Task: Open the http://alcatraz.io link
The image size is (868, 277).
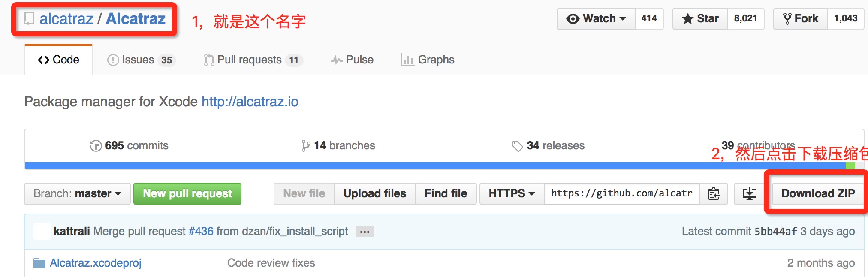Action: [x=250, y=102]
